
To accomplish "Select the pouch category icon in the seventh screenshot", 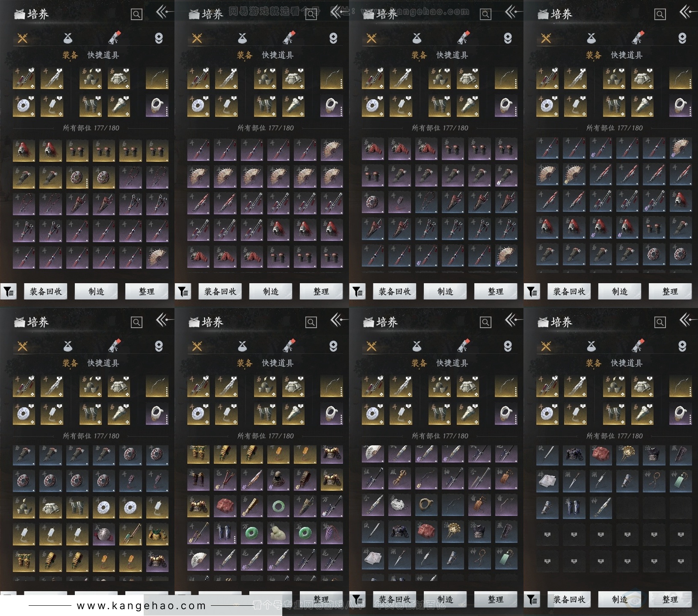I will [x=417, y=346].
